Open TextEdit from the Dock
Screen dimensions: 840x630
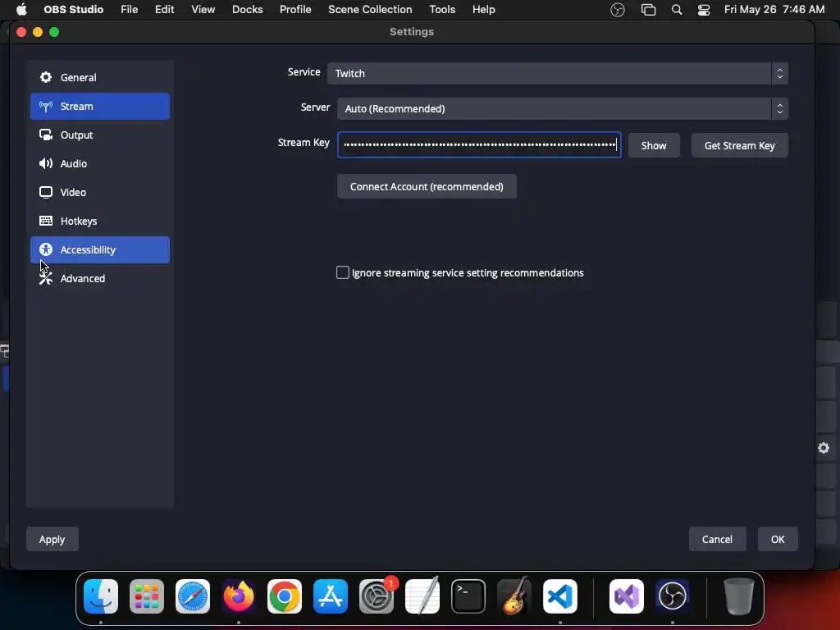[x=422, y=596]
